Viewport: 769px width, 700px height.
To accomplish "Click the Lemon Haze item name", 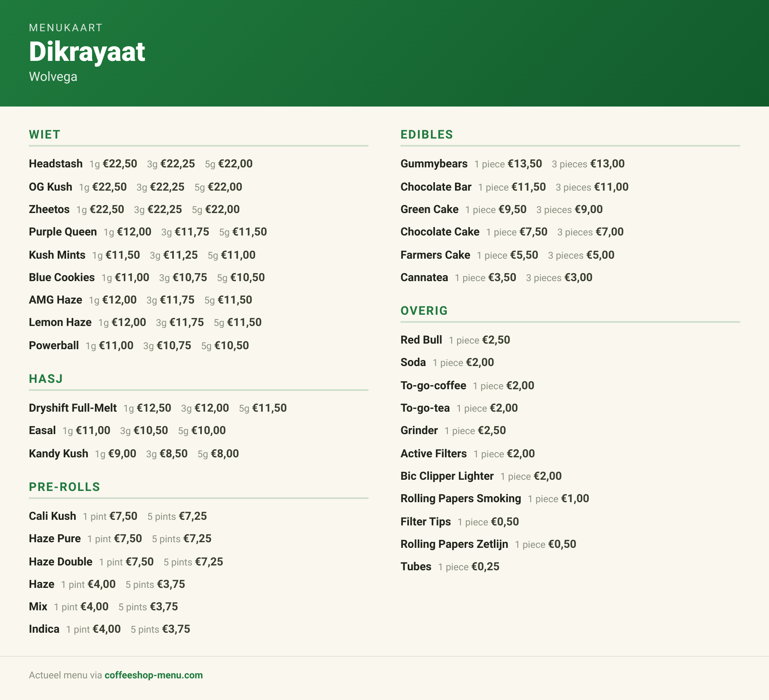I will tap(60, 322).
